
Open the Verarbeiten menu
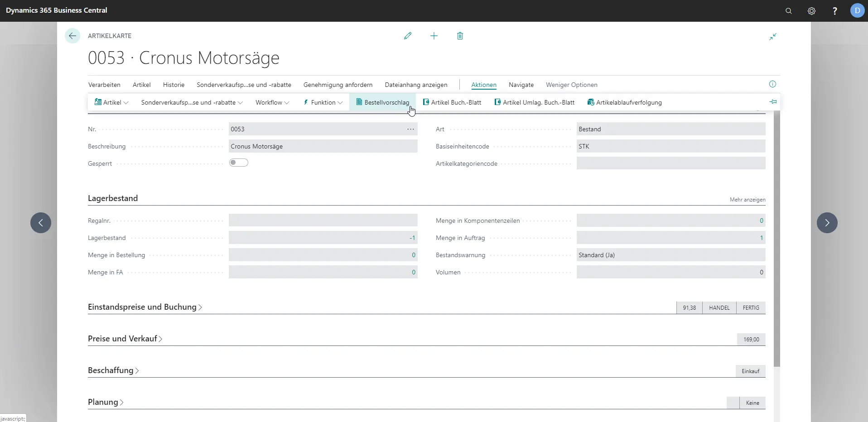[104, 85]
